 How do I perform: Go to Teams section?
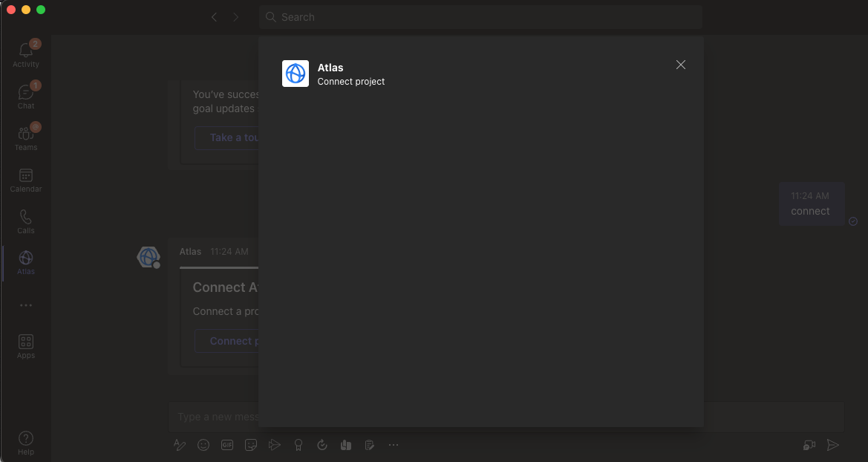25,137
